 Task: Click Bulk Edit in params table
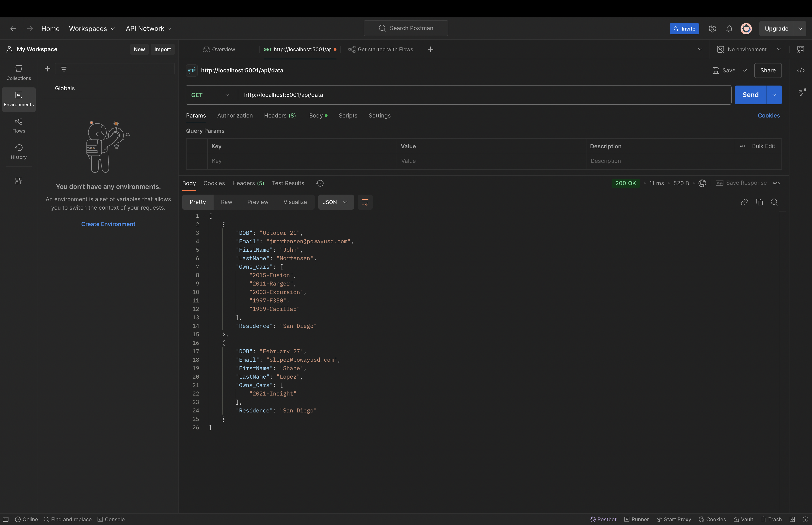763,146
